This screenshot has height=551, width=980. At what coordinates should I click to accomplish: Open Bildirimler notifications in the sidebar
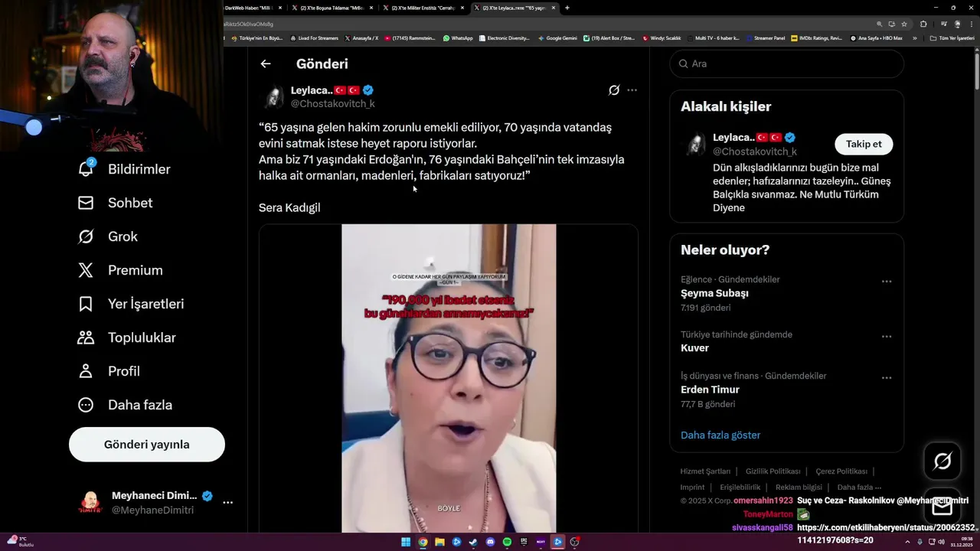point(124,169)
